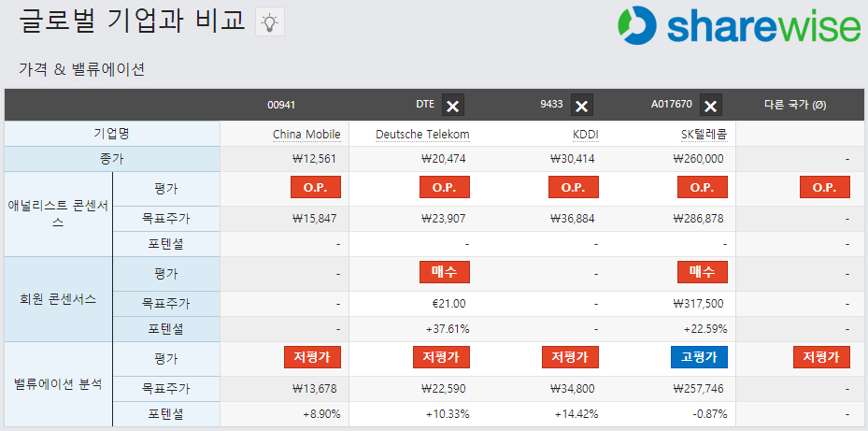Click the 매수 member rating for Deutsche Telekom
The height and width of the screenshot is (431, 868).
coord(445,272)
